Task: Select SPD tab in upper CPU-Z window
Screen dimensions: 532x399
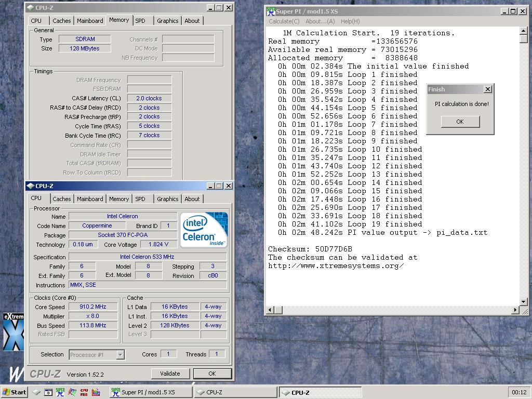Action: [x=140, y=21]
